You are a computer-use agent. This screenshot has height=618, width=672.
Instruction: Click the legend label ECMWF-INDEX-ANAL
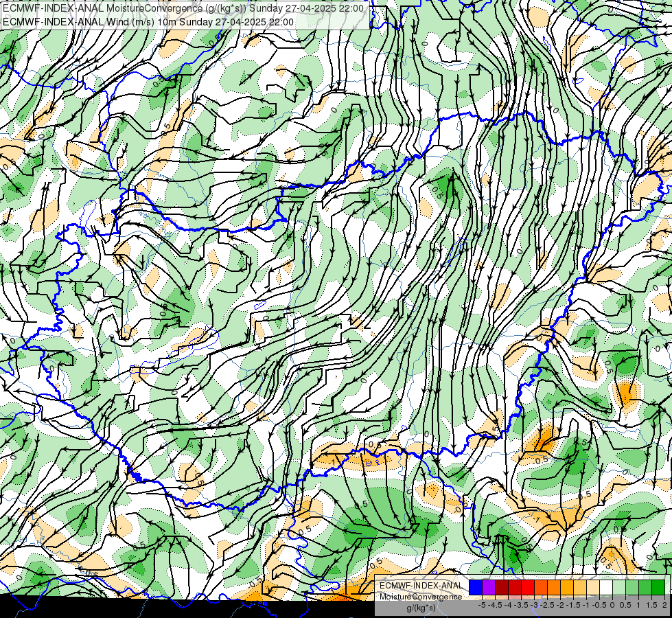tap(421, 586)
